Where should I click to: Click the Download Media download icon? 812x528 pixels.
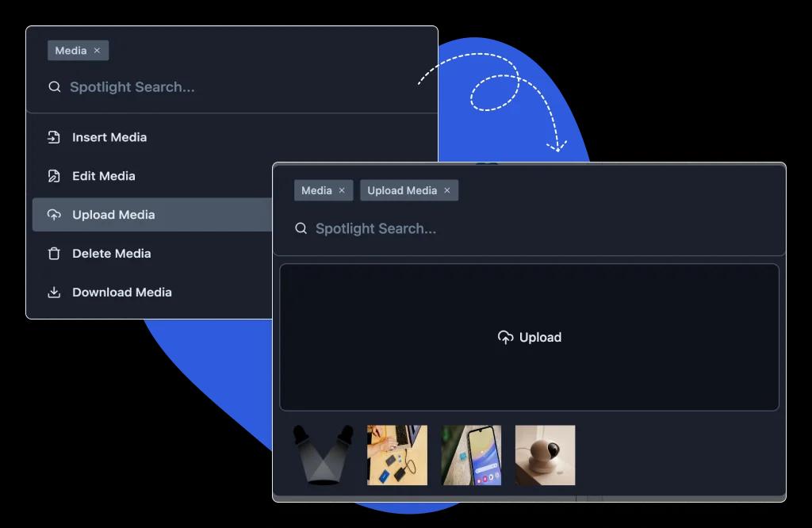53,292
